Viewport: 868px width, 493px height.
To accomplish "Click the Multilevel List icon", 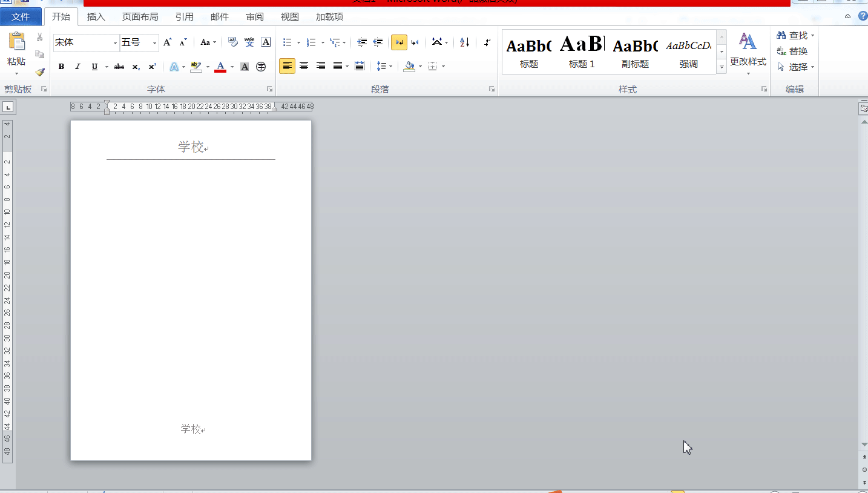I will coord(335,42).
